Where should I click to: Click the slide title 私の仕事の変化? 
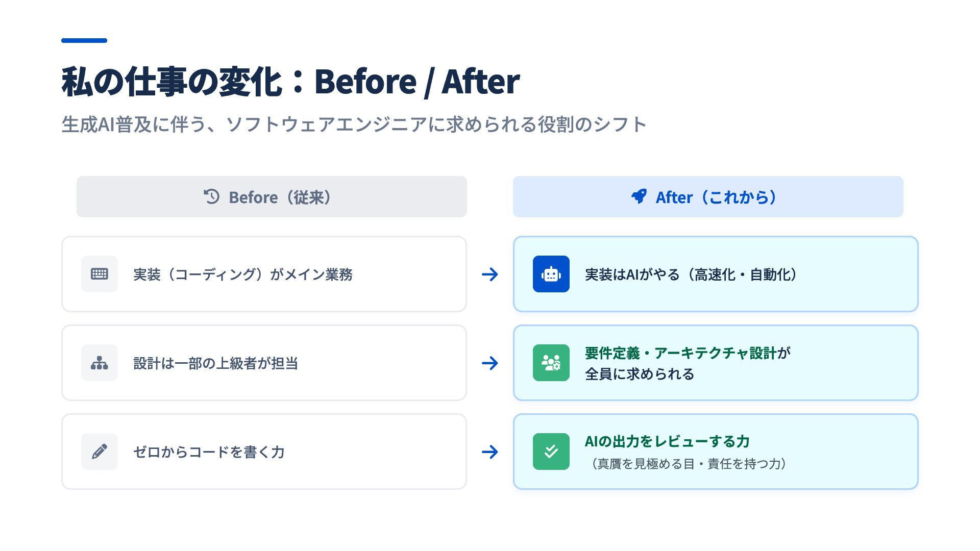(171, 82)
